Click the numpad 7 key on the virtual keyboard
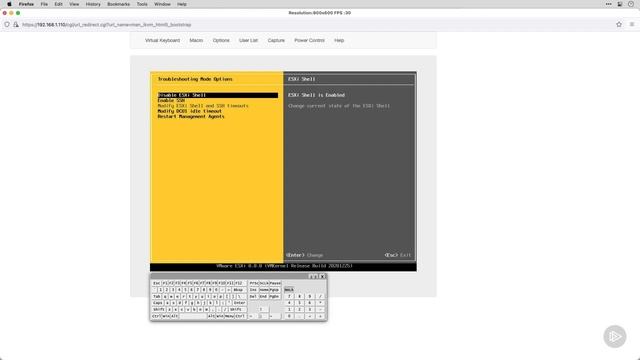The image size is (640, 360). click(289, 296)
